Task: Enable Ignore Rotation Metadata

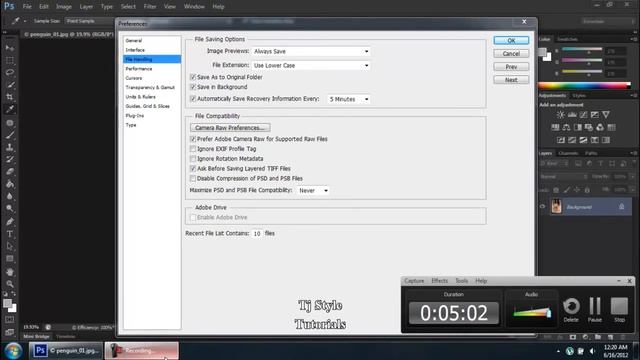Action: [x=193, y=159]
